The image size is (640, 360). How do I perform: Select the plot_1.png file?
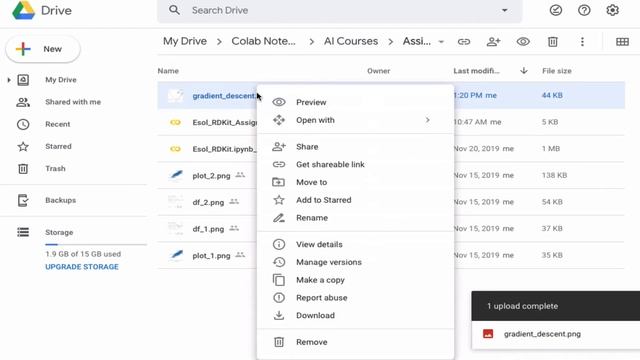[x=211, y=256]
